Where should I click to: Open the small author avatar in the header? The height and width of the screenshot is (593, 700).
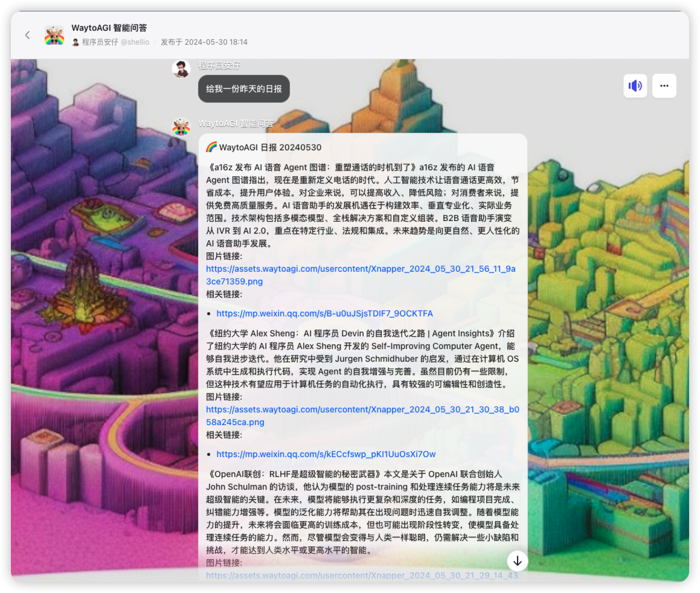tap(75, 42)
